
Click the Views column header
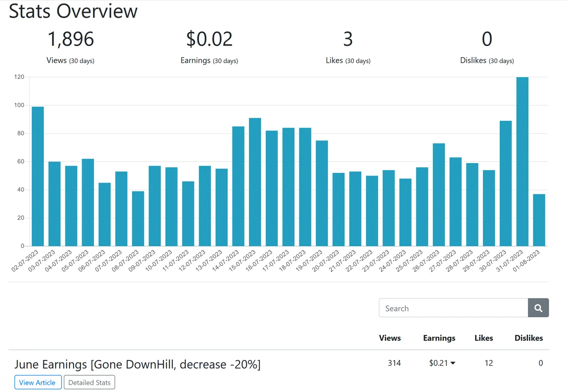pyautogui.click(x=390, y=338)
